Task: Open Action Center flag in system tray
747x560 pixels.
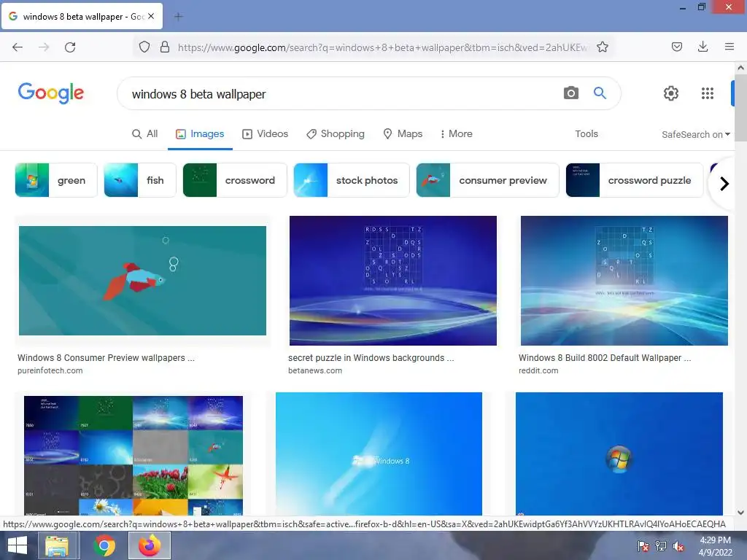Action: (x=643, y=545)
